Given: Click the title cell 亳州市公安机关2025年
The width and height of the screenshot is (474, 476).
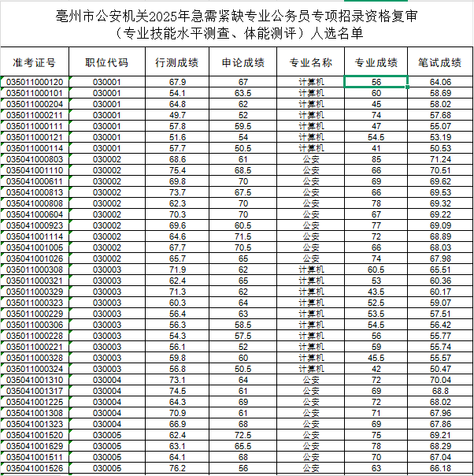Looking at the screenshot, I should (236, 24).
